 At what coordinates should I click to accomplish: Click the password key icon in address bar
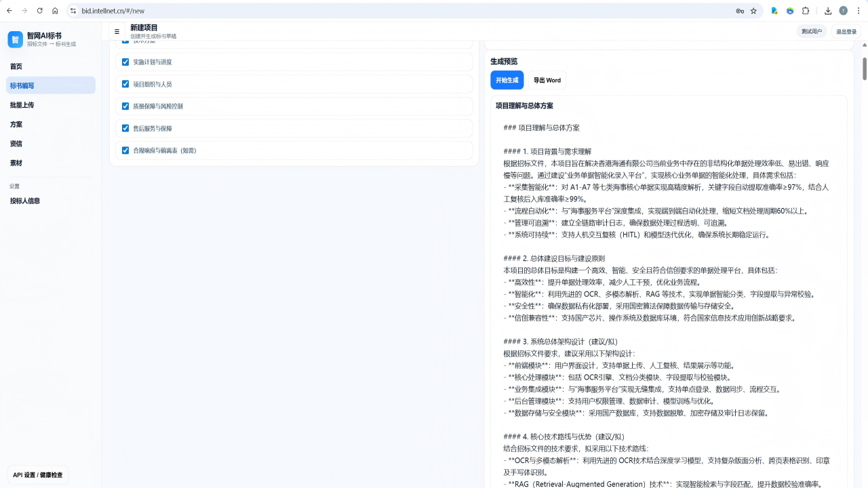tap(740, 11)
